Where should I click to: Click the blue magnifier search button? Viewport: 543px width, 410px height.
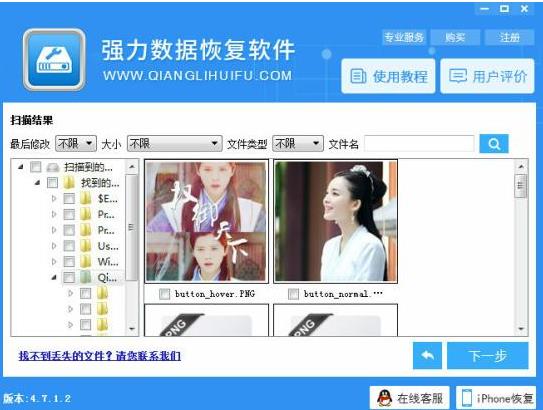[494, 144]
